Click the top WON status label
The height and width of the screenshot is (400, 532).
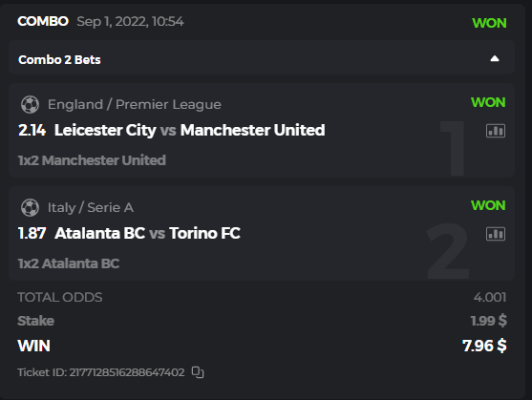[x=489, y=23]
